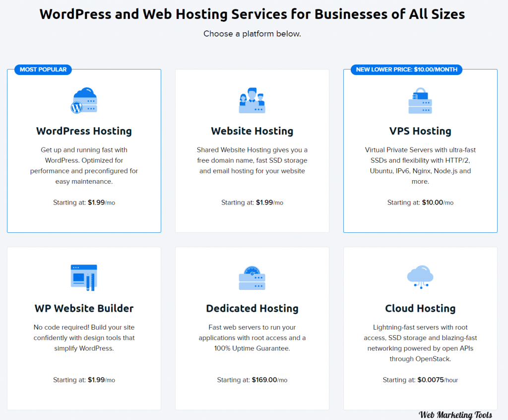Click the WordPress Hosting cloud server icon
508x420 pixels.
84,100
